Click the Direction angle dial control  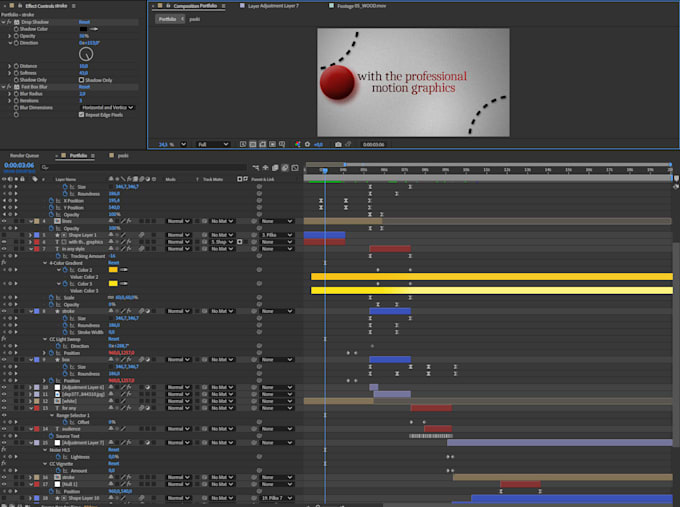(86, 54)
